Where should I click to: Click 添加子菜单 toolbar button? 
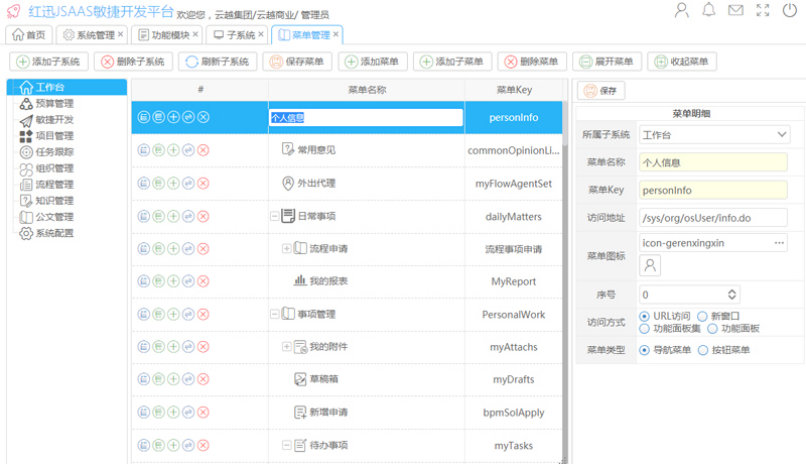point(452,62)
